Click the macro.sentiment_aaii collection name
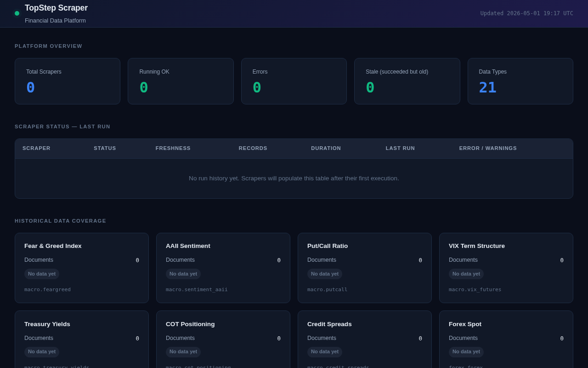588x368 pixels. [197, 290]
